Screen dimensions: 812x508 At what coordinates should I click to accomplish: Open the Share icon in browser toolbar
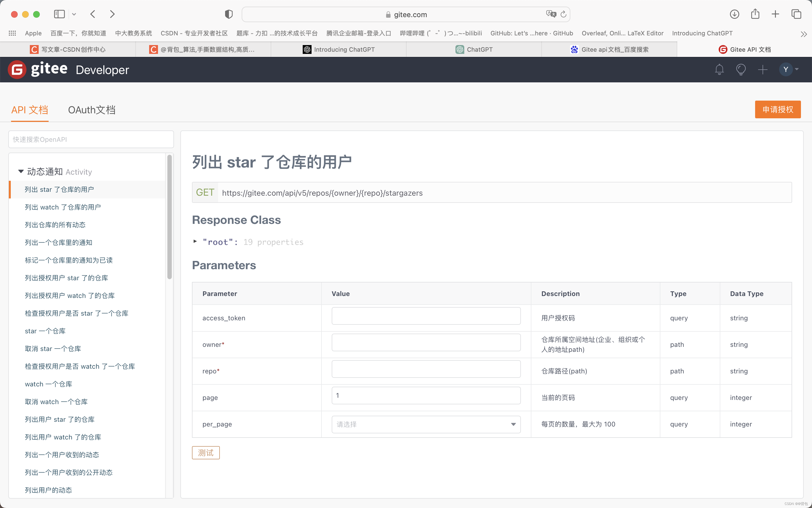[x=755, y=14]
